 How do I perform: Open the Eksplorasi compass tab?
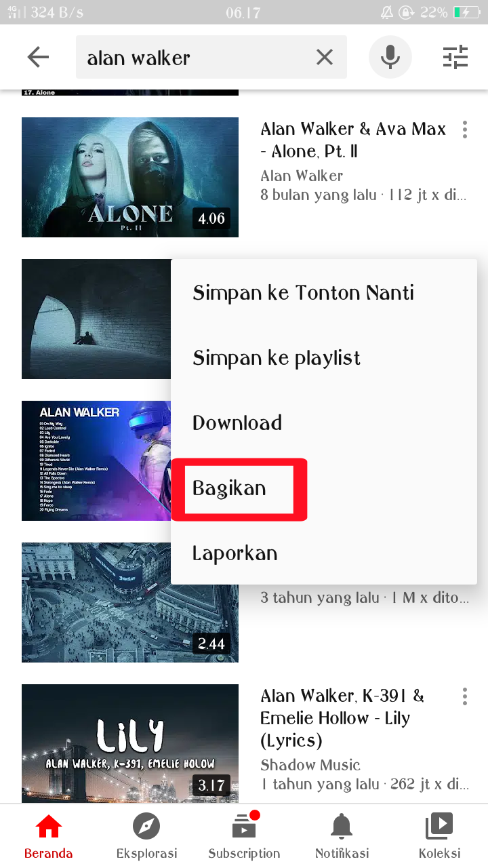tap(146, 837)
